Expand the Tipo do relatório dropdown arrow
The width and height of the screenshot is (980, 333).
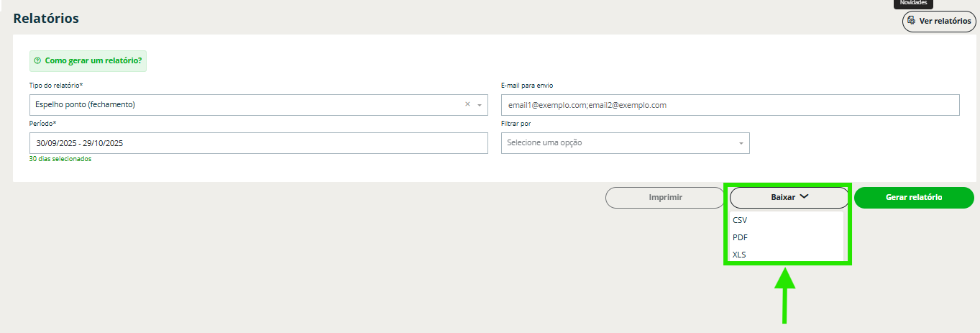tap(480, 105)
